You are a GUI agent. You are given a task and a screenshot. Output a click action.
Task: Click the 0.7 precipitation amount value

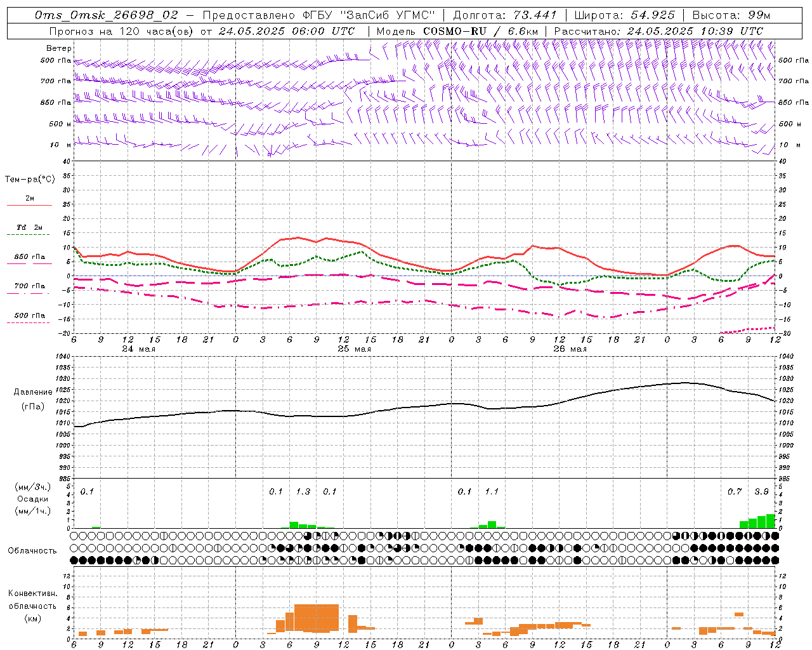tap(735, 492)
